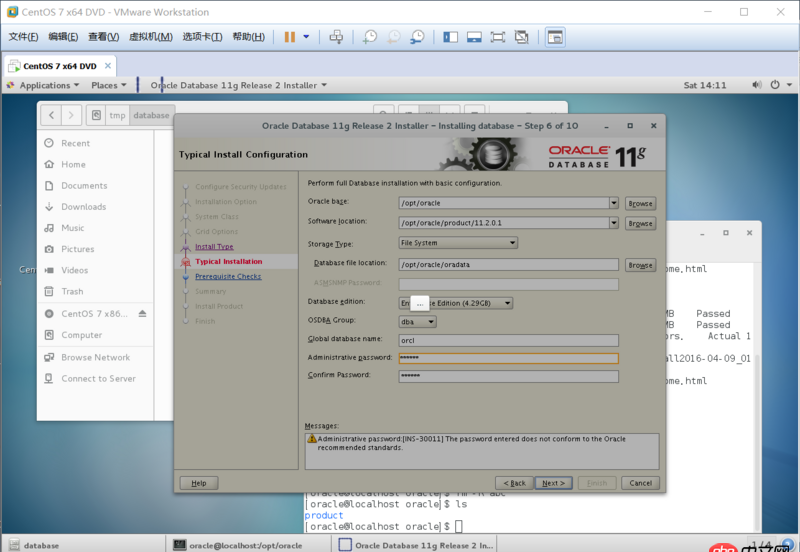The image size is (800, 552).
Task: Expand the Oracle base dropdown
Action: [x=613, y=203]
